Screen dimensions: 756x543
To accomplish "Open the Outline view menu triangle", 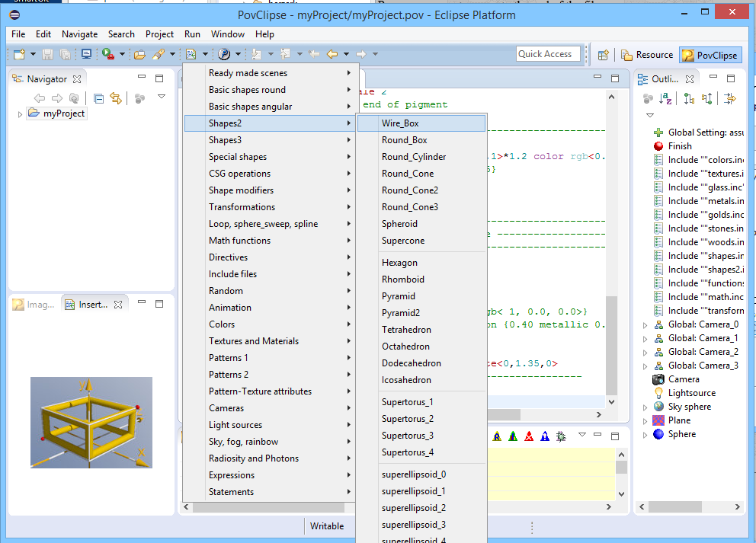I will point(650,115).
